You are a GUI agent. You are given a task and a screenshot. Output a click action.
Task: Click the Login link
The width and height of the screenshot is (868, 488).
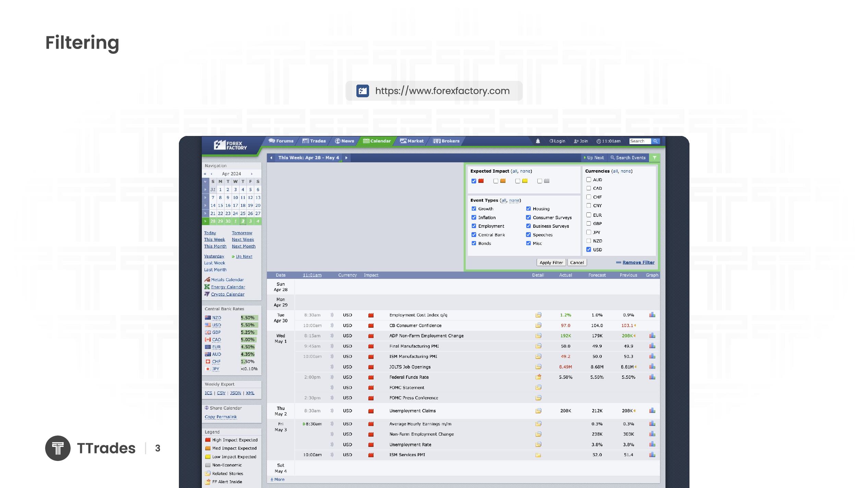click(x=557, y=141)
